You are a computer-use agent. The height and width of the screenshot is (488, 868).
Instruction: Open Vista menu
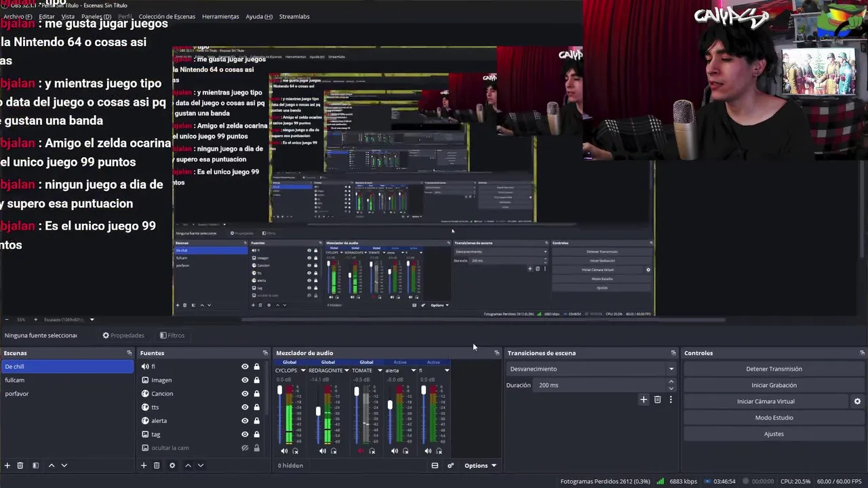tap(68, 16)
